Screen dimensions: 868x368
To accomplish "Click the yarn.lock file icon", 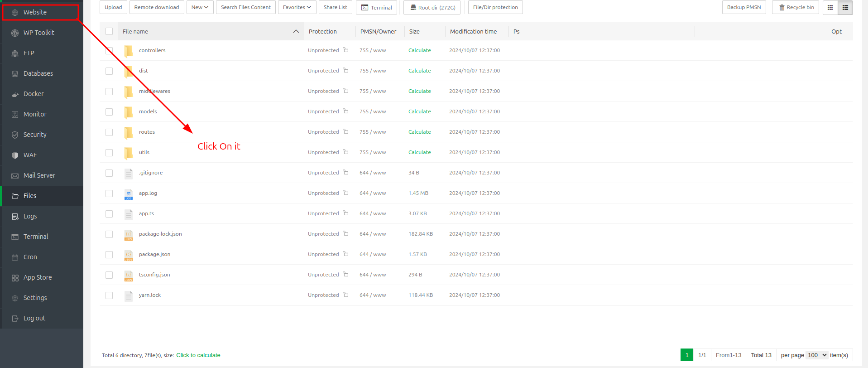I will [129, 296].
